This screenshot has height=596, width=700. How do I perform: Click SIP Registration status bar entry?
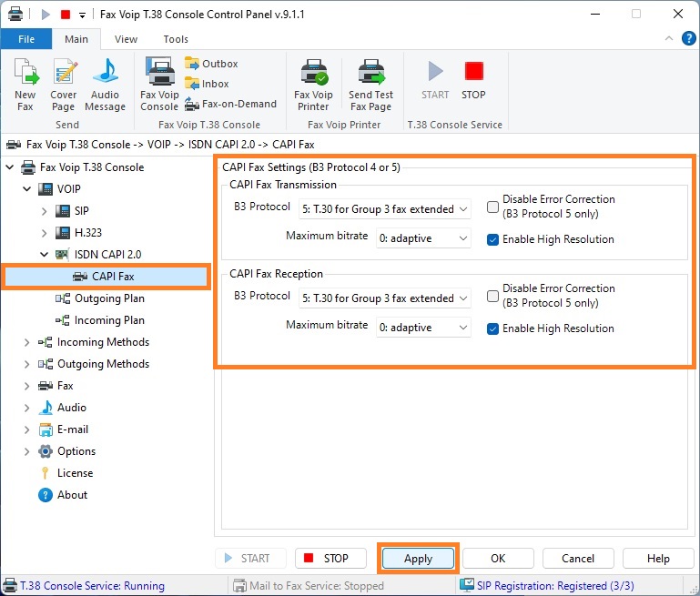point(547,585)
